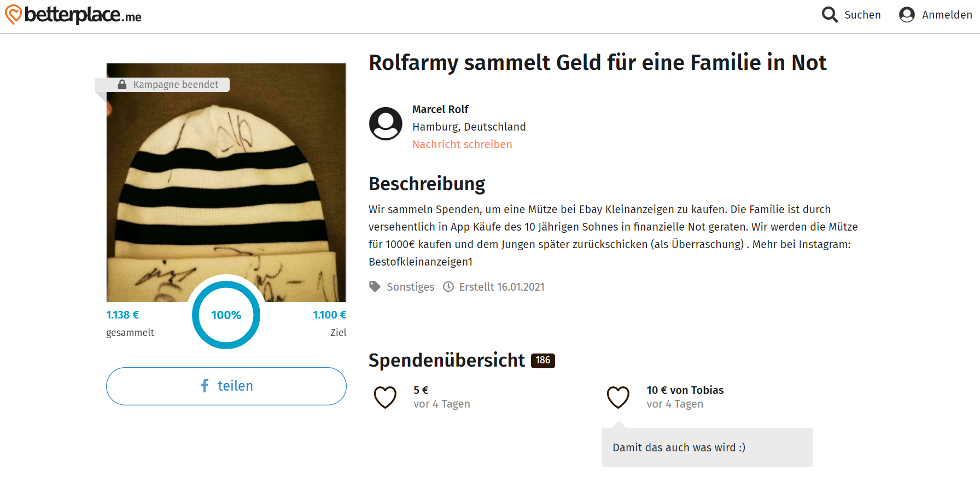Open Suchen in the top navigation

click(x=862, y=15)
